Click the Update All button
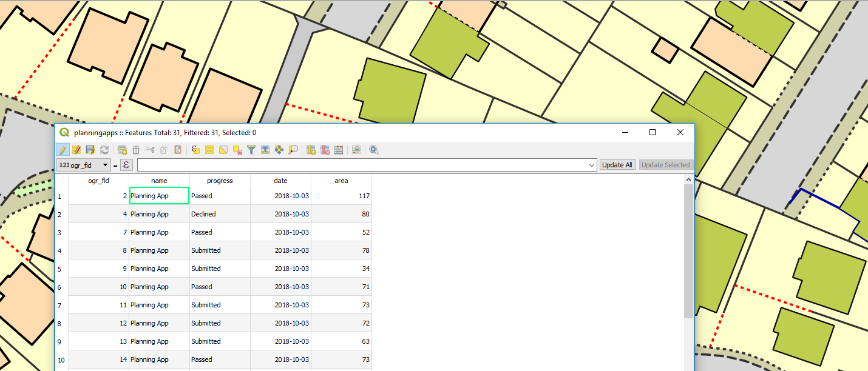868x371 pixels. pos(617,164)
